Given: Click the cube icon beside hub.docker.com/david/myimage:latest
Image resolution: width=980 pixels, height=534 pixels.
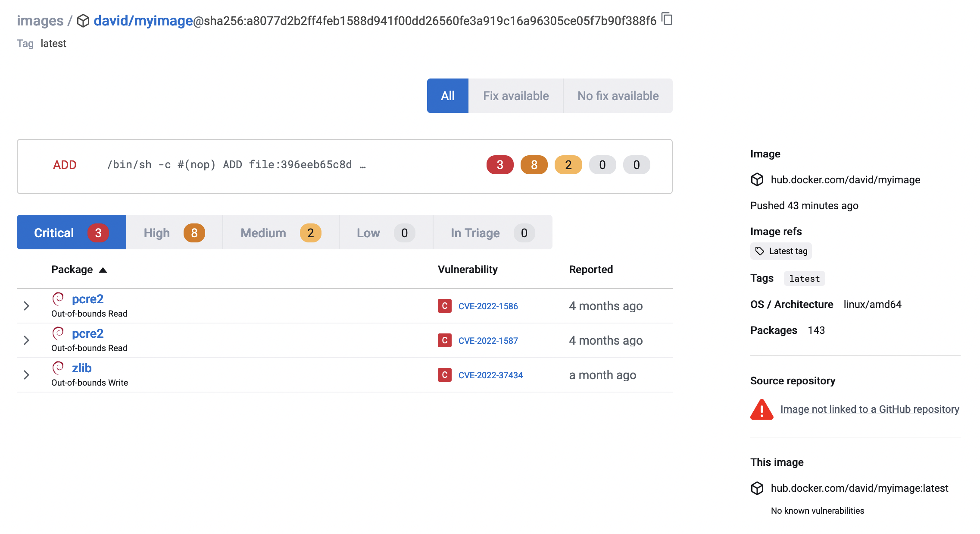Looking at the screenshot, I should coord(757,488).
